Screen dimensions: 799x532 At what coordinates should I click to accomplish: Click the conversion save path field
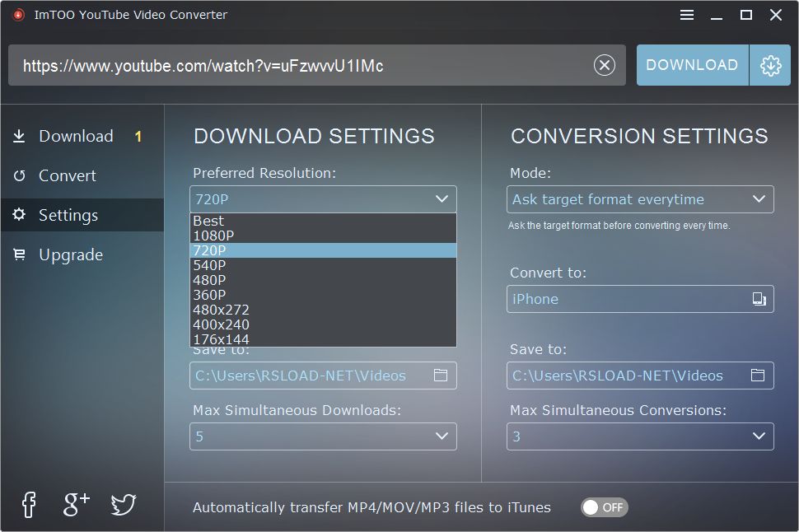click(x=640, y=376)
